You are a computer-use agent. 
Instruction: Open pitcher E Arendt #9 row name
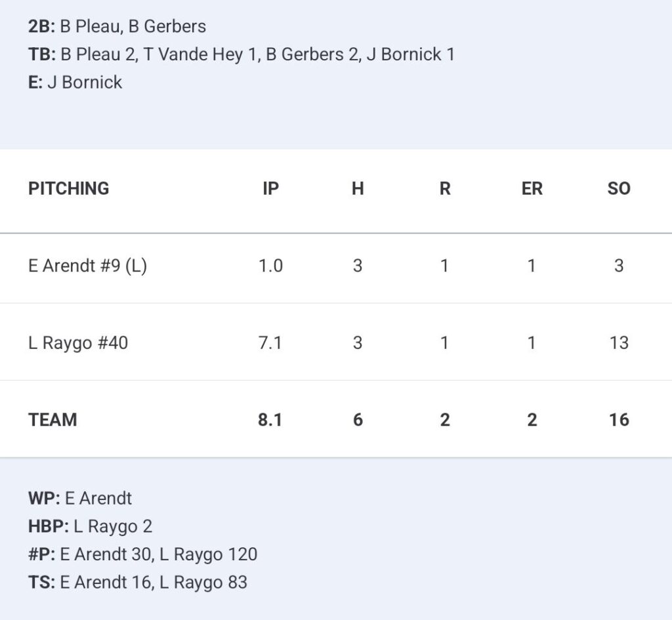pyautogui.click(x=87, y=266)
